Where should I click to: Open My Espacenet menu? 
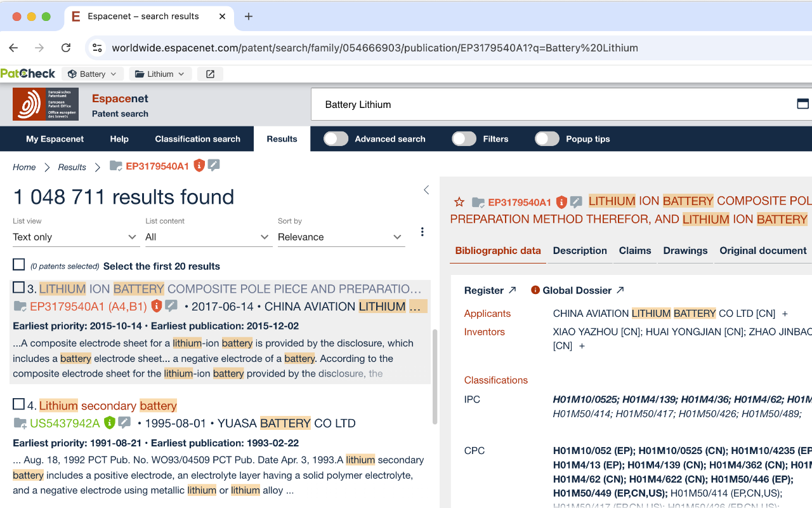(x=55, y=139)
